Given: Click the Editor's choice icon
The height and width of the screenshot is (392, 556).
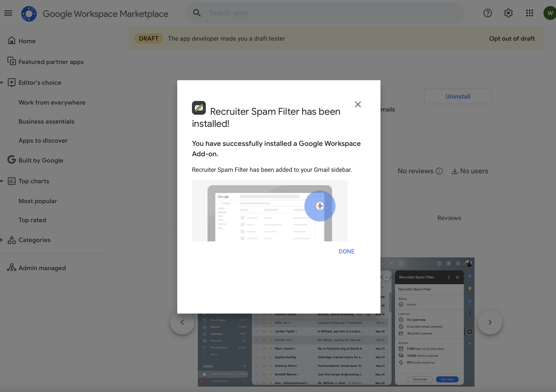Looking at the screenshot, I should (x=11, y=83).
